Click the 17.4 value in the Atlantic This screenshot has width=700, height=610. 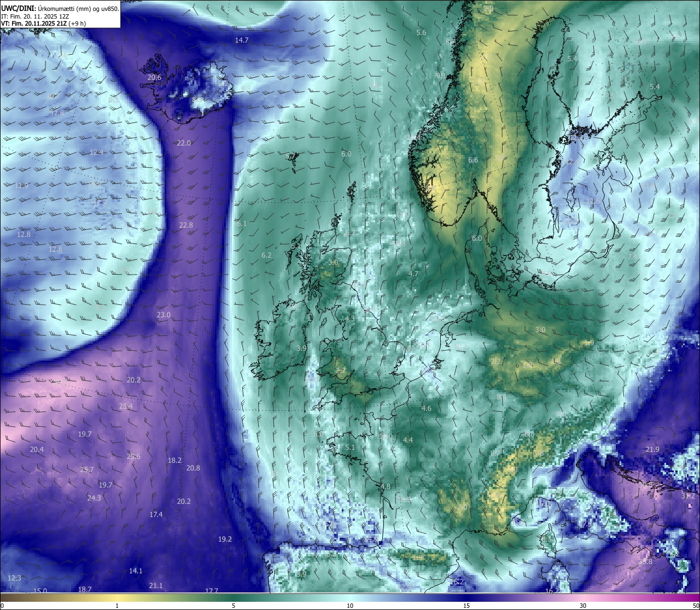pyautogui.click(x=156, y=515)
